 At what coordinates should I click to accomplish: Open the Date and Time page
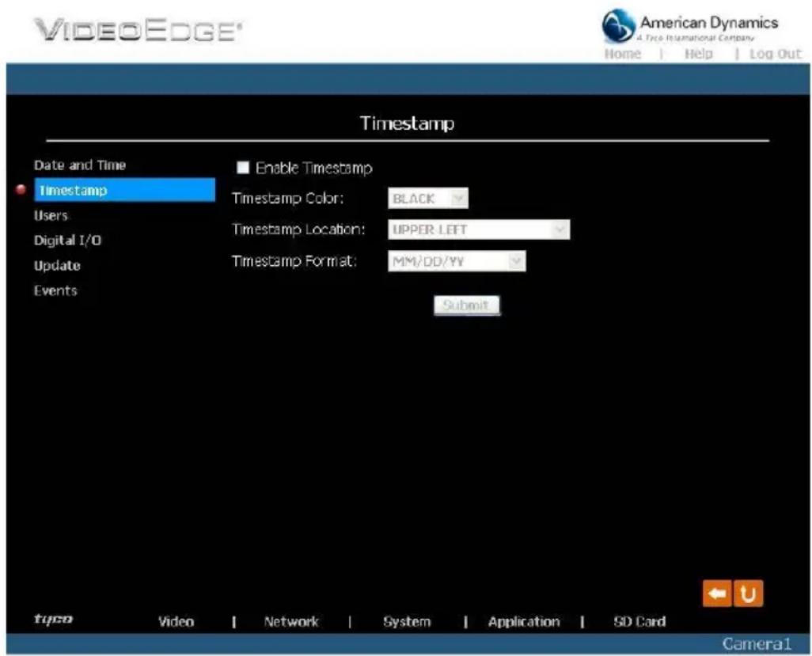(x=80, y=165)
